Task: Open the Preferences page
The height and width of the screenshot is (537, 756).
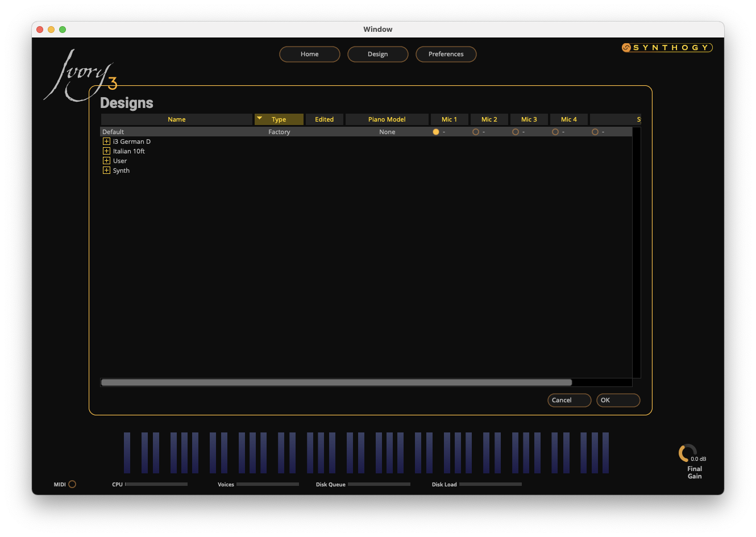Action: click(446, 54)
